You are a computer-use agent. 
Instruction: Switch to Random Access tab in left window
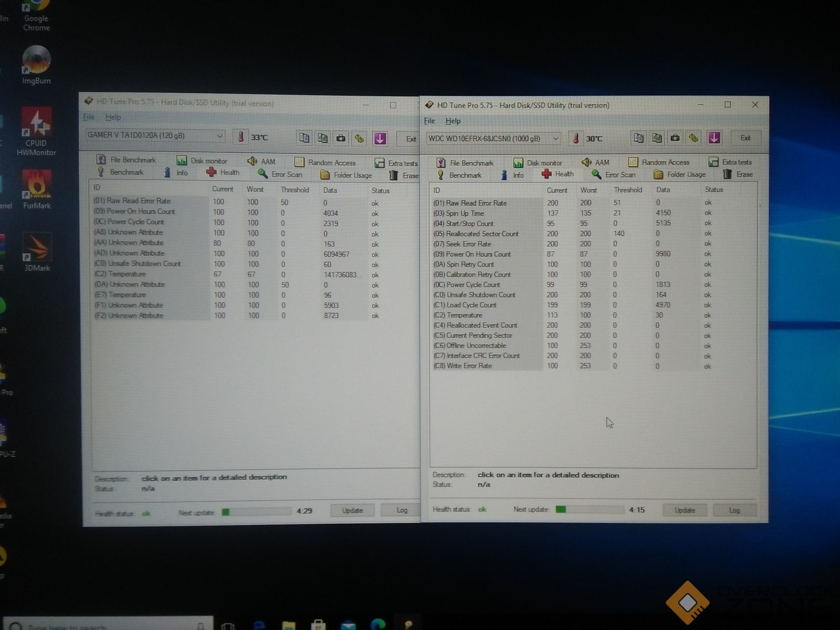coord(325,162)
